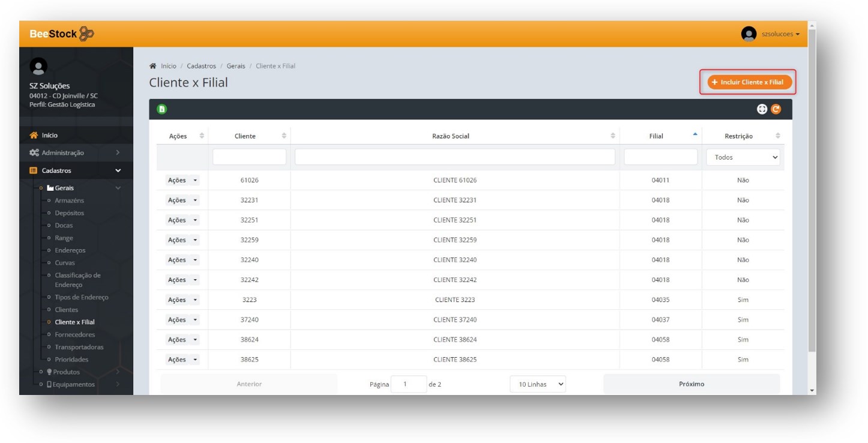
Task: Open the Restrição filter dropdown
Action: click(743, 157)
